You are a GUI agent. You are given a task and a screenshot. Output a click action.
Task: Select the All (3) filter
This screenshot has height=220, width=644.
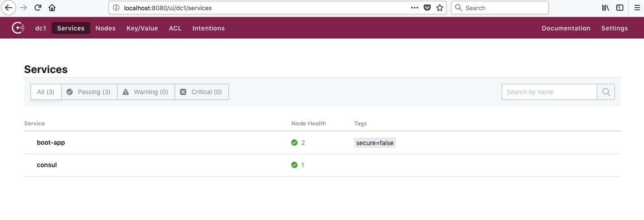(46, 92)
